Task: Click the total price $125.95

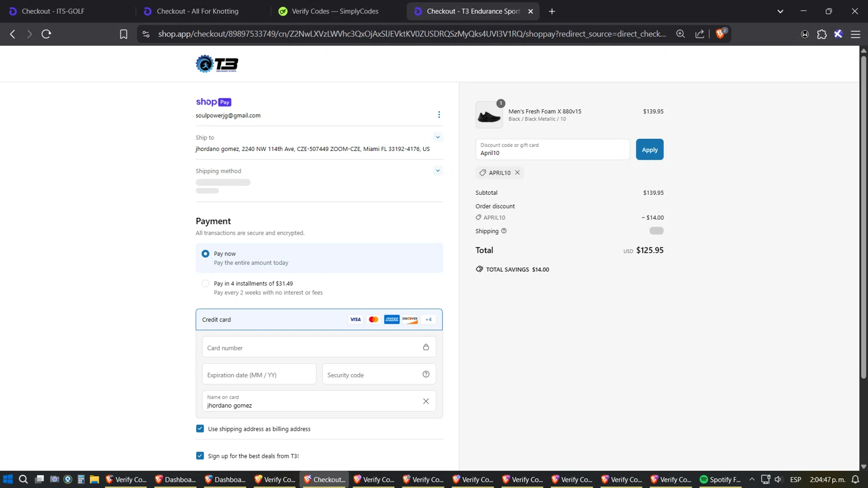Action: pyautogui.click(x=650, y=250)
